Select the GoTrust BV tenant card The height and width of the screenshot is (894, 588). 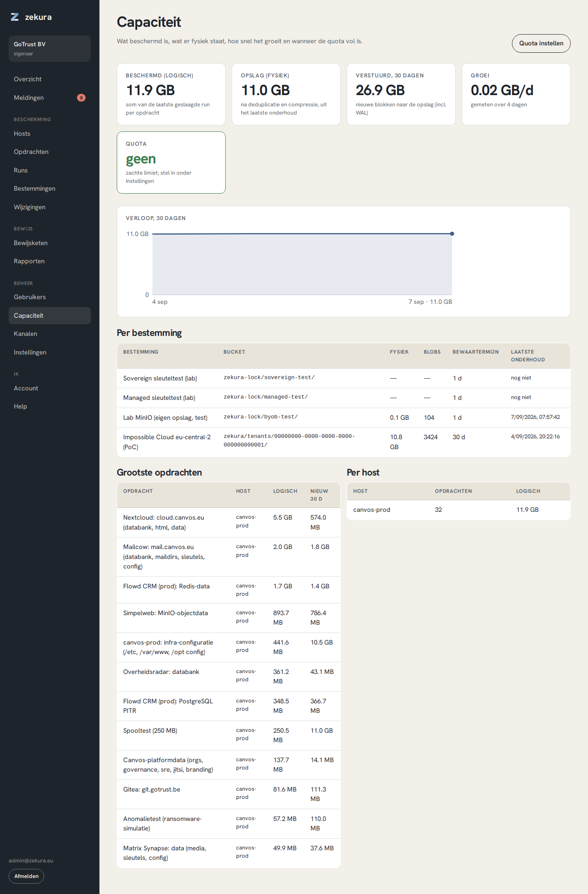[x=50, y=48]
